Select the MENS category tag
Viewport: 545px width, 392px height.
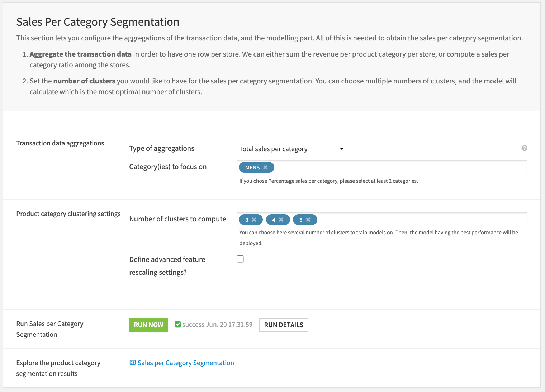pos(253,167)
